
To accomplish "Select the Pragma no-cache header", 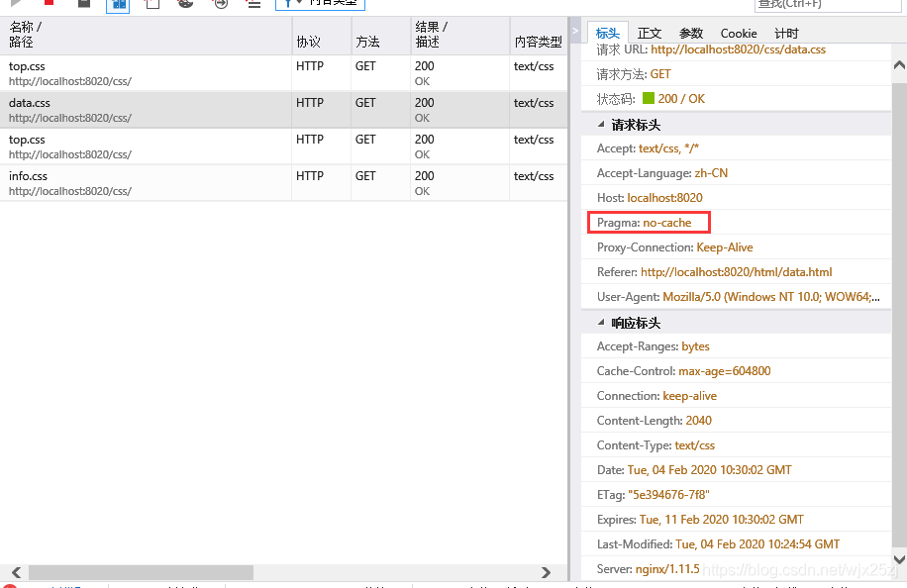I will tap(736, 223).
